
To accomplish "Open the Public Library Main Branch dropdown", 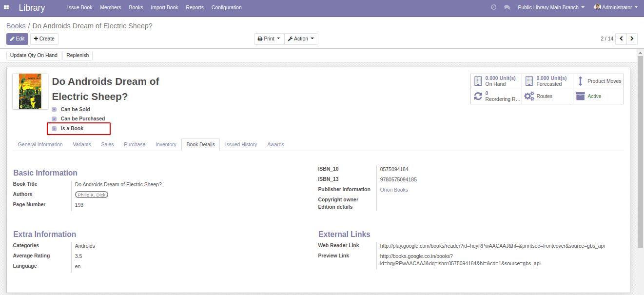I will point(551,7).
